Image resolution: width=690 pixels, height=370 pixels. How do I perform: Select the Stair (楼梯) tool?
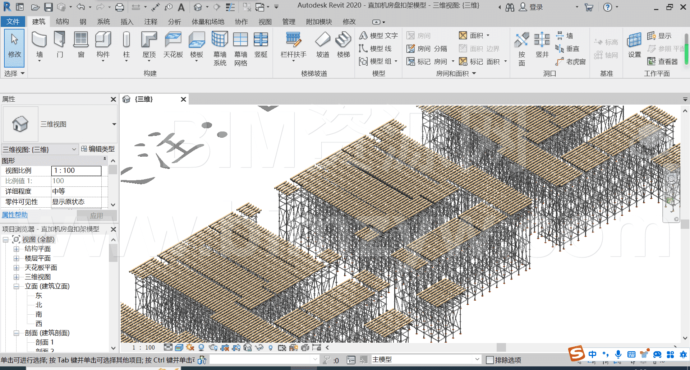pos(343,45)
